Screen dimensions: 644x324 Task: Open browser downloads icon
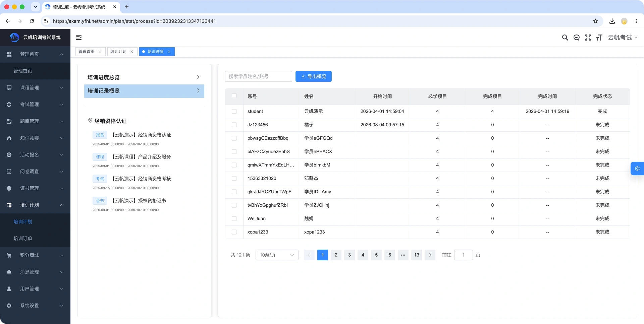(x=612, y=21)
